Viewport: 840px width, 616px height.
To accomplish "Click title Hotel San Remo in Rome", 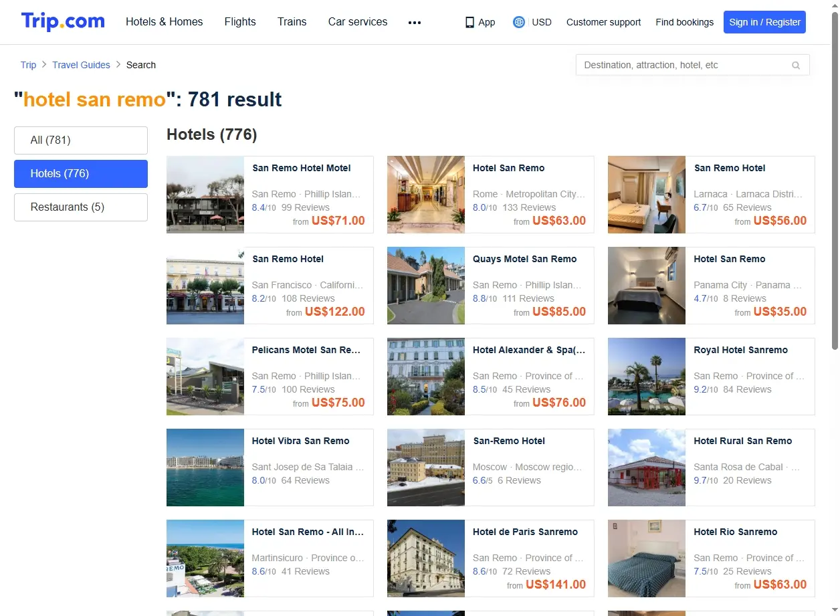I will (x=508, y=169).
